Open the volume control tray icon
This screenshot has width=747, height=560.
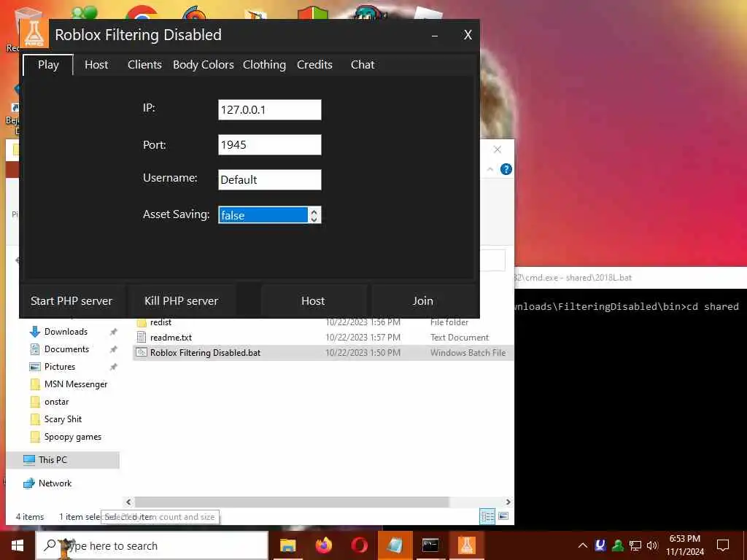click(652, 545)
